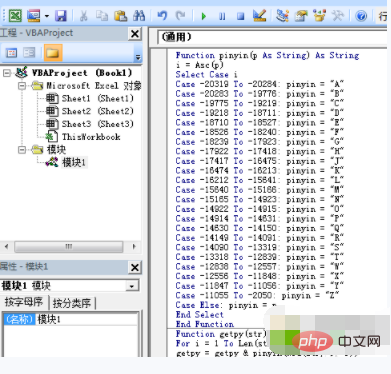Select ThisWorkbook in project tree
The height and width of the screenshot is (374, 391).
click(x=91, y=137)
